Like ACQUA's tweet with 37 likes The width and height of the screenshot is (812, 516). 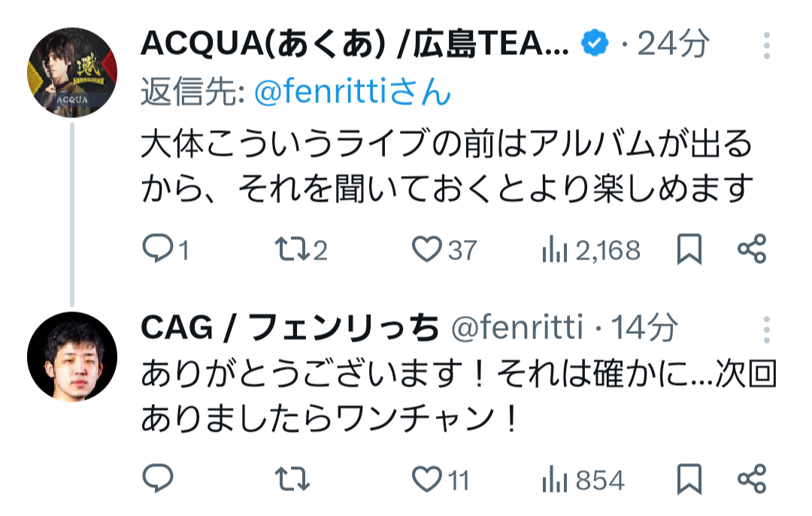427,249
